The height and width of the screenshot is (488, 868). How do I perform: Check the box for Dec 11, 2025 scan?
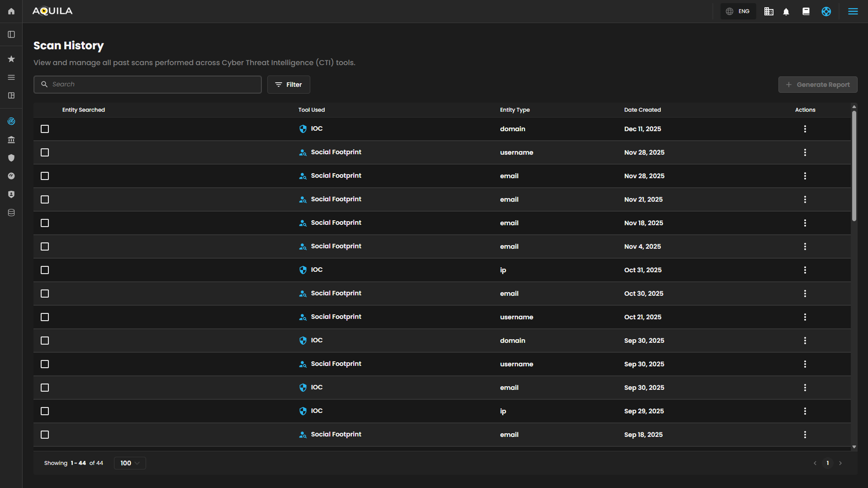coord(45,129)
